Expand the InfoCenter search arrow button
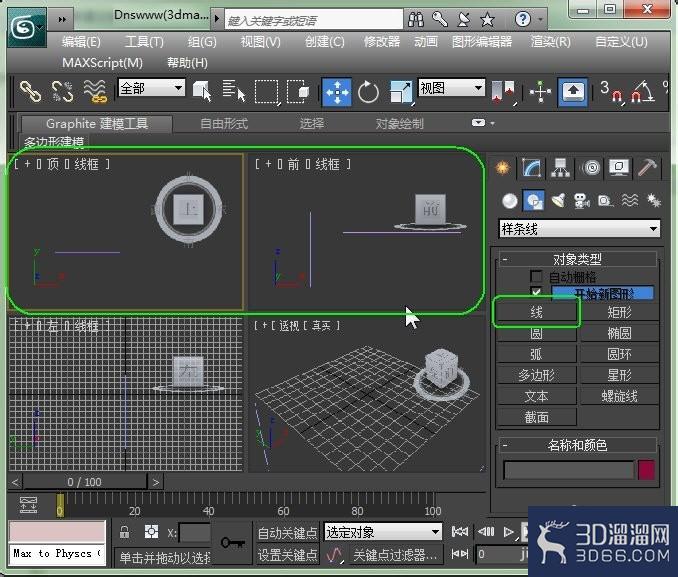 click(x=217, y=19)
